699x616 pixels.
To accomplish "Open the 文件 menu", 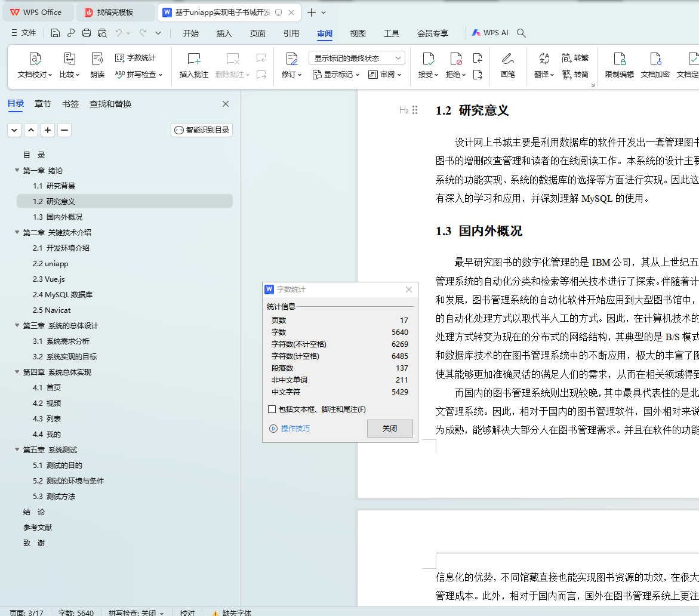I will pyautogui.click(x=24, y=33).
